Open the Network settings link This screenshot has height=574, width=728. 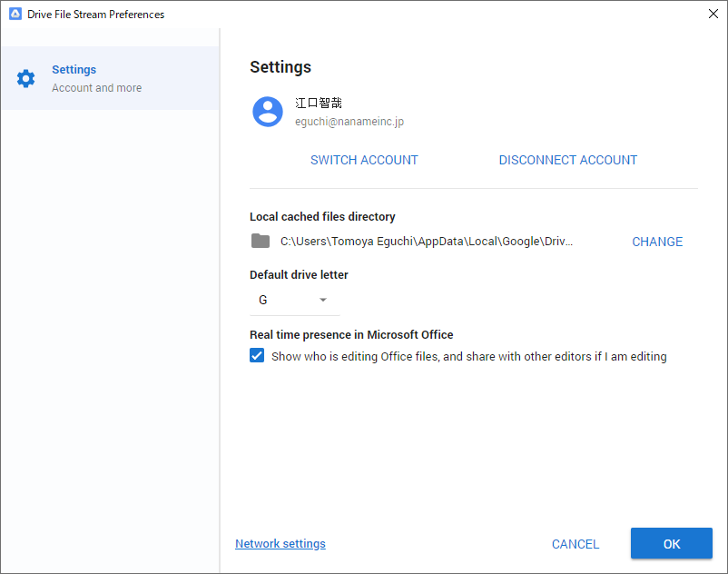(280, 544)
